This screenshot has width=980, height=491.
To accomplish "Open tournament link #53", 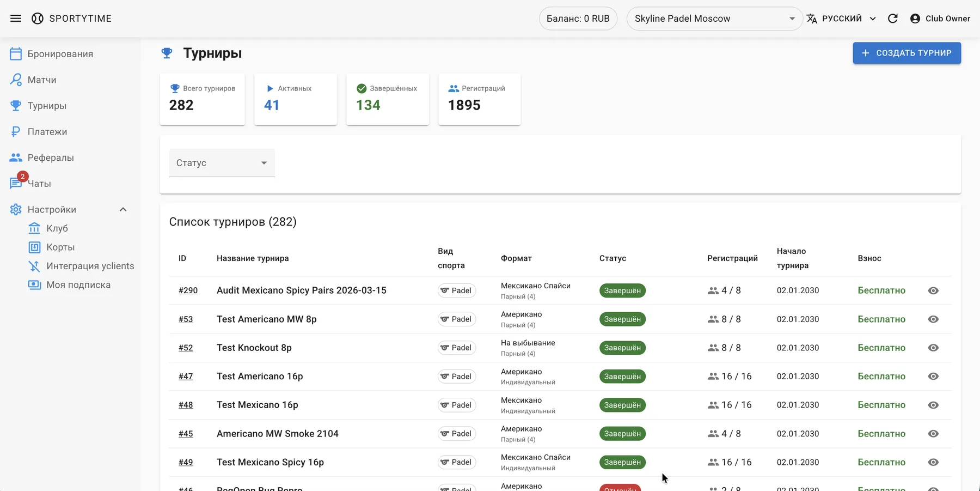I will coord(186,319).
